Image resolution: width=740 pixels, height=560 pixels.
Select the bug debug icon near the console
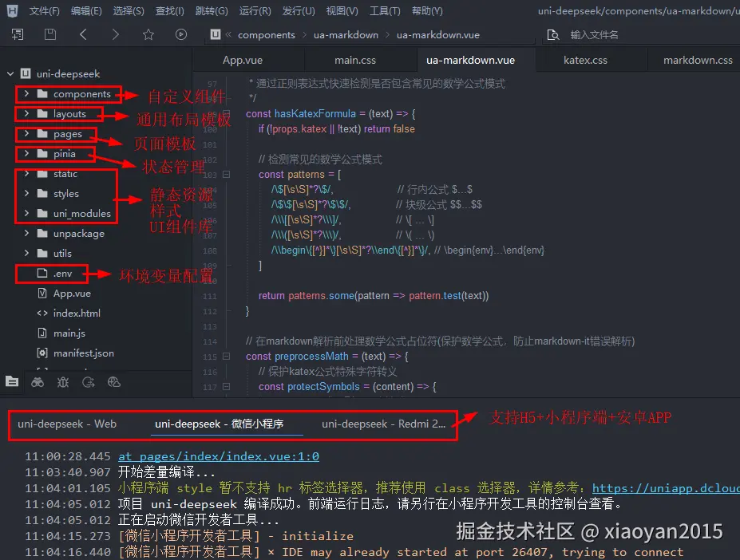click(62, 383)
